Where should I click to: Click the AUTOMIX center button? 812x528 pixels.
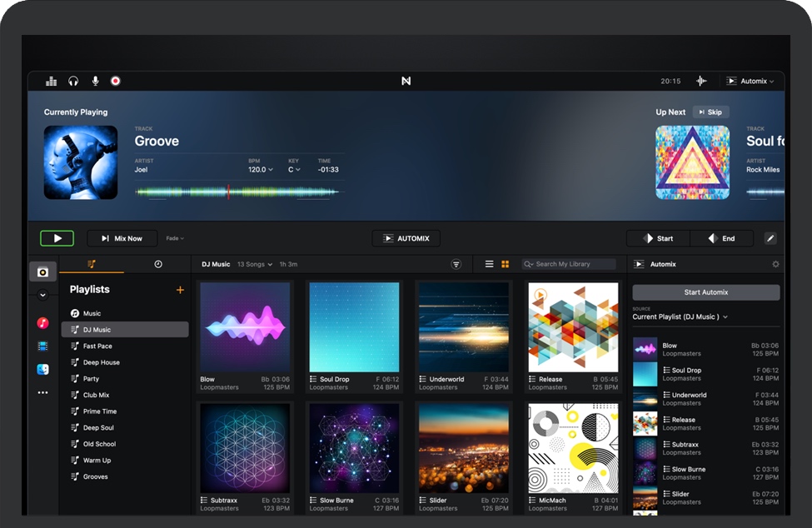pyautogui.click(x=406, y=239)
